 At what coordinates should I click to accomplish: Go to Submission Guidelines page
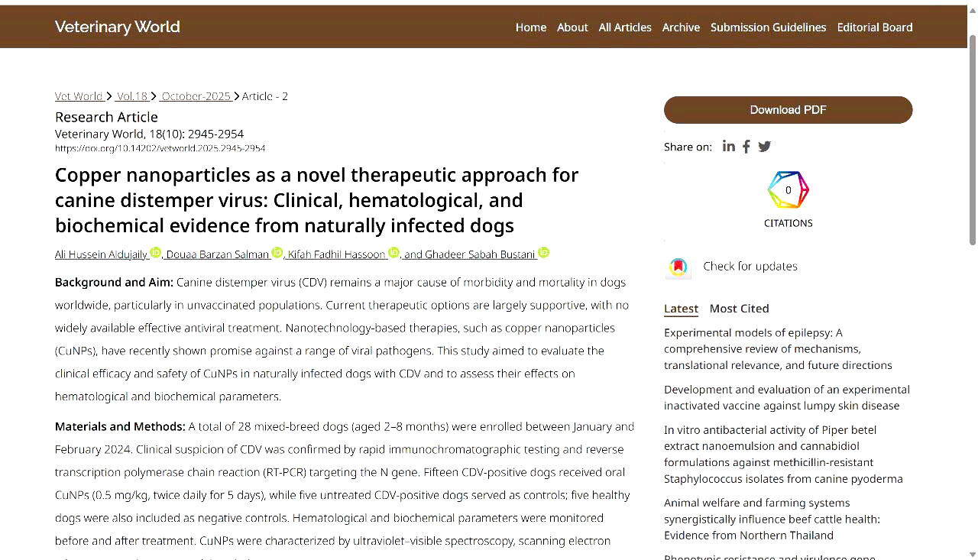[x=768, y=28]
